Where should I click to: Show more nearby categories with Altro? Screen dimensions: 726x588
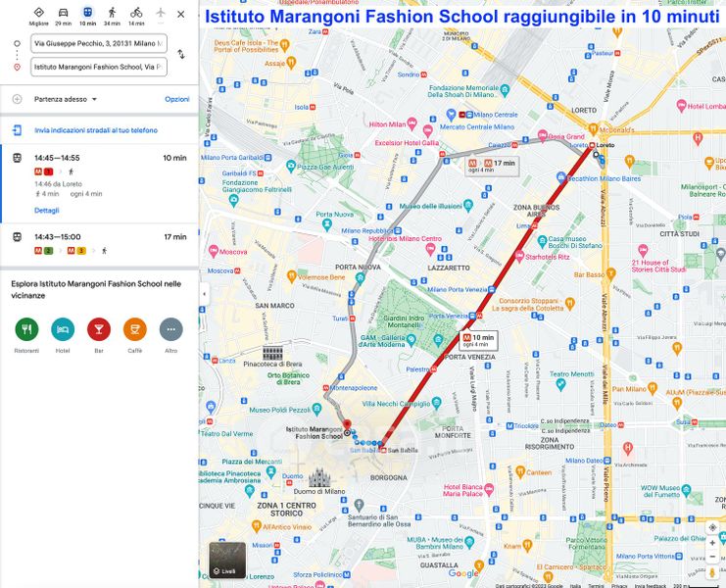[170, 329]
